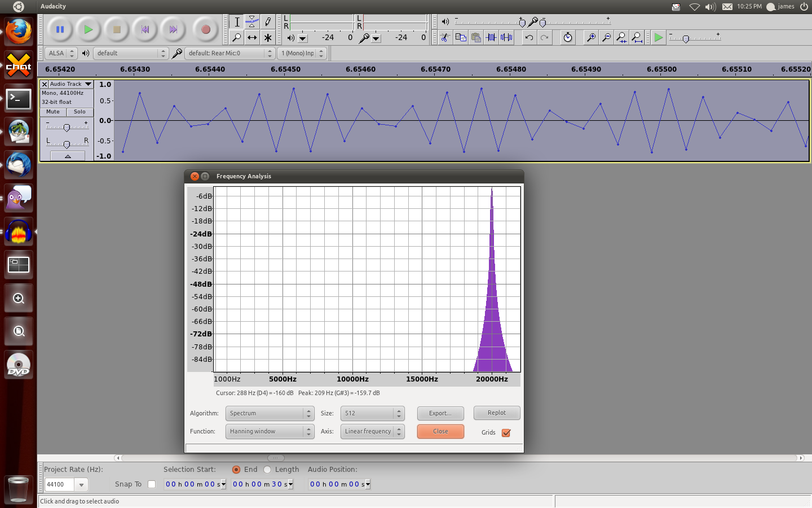Open the Algorithm Spectrum dropdown
This screenshot has width=812, height=508.
(270, 414)
